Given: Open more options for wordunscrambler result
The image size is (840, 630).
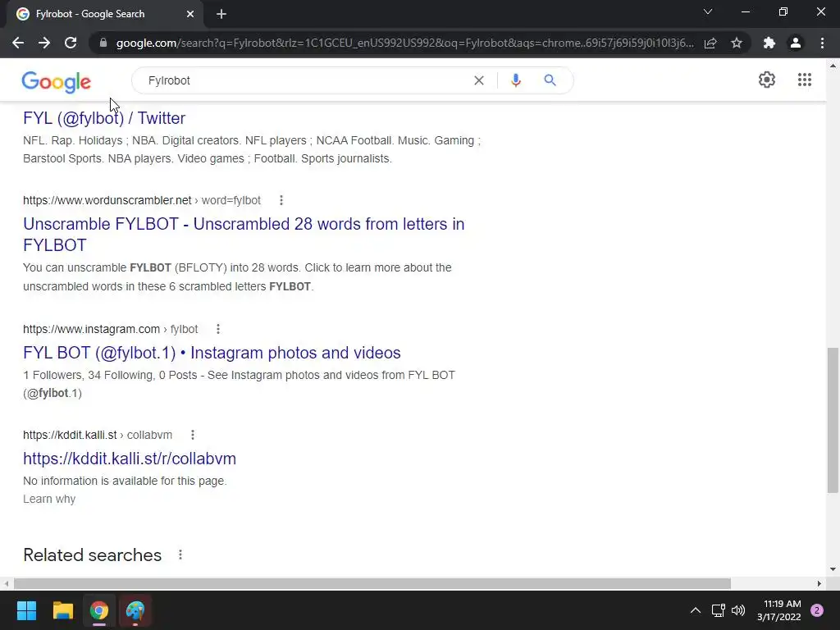Looking at the screenshot, I should [x=281, y=200].
